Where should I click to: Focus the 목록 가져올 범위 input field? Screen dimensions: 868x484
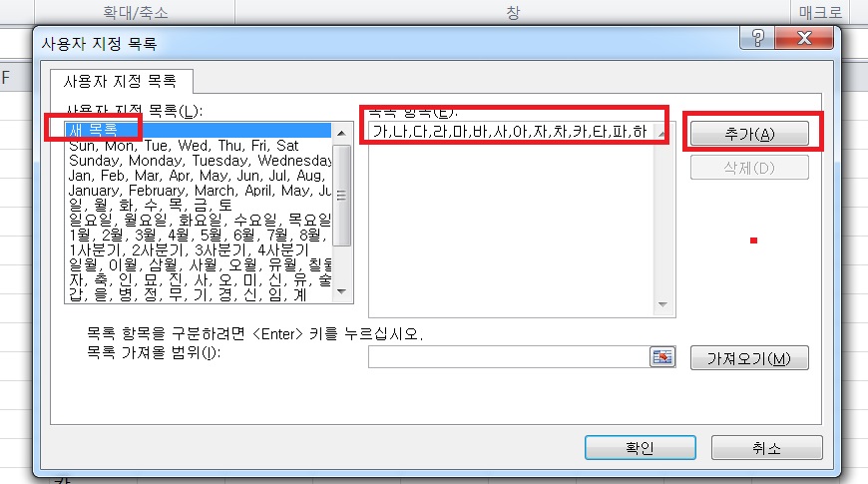pos(509,357)
